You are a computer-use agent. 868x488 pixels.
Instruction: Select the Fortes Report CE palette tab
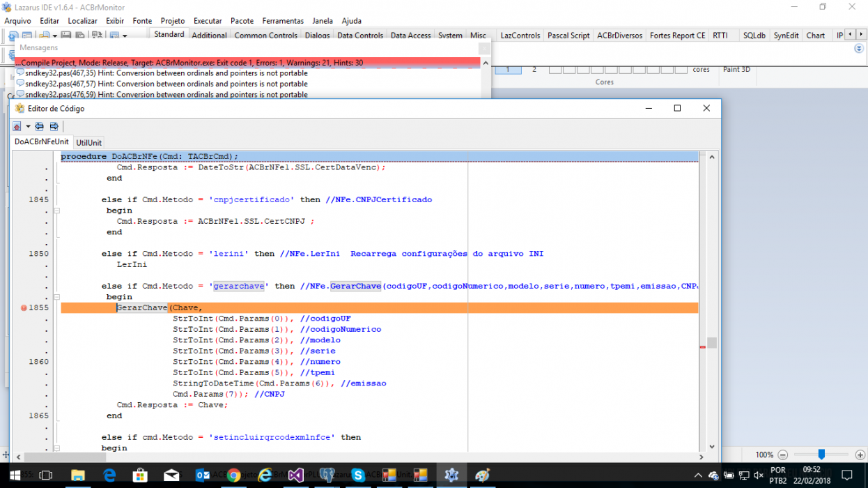coord(677,36)
